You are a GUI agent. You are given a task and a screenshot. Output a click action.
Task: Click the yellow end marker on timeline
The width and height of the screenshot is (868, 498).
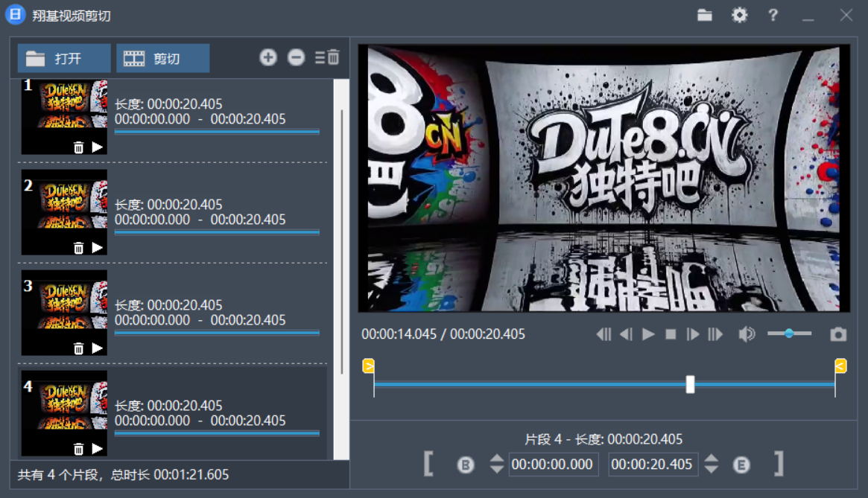(840, 365)
